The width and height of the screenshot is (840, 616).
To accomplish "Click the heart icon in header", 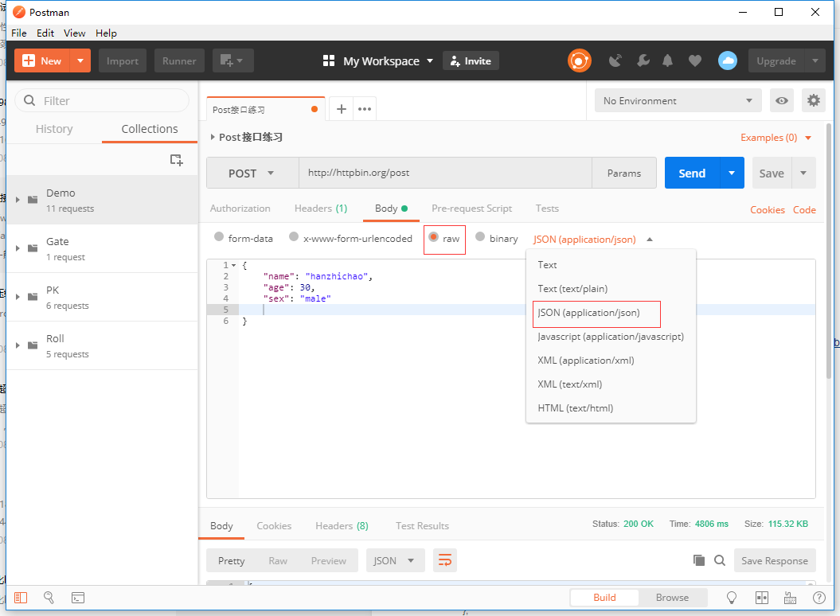I will pos(695,60).
